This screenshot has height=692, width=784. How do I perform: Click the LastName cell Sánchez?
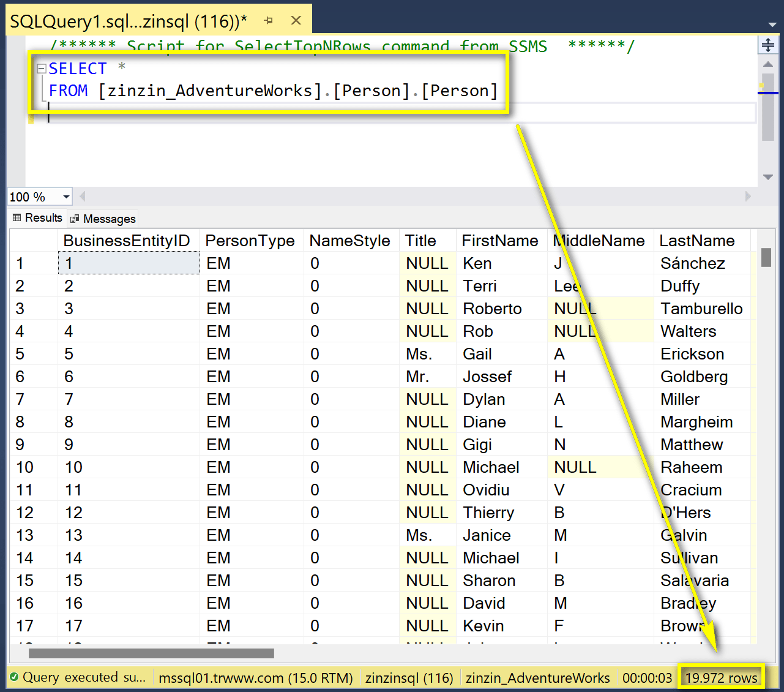click(x=702, y=263)
